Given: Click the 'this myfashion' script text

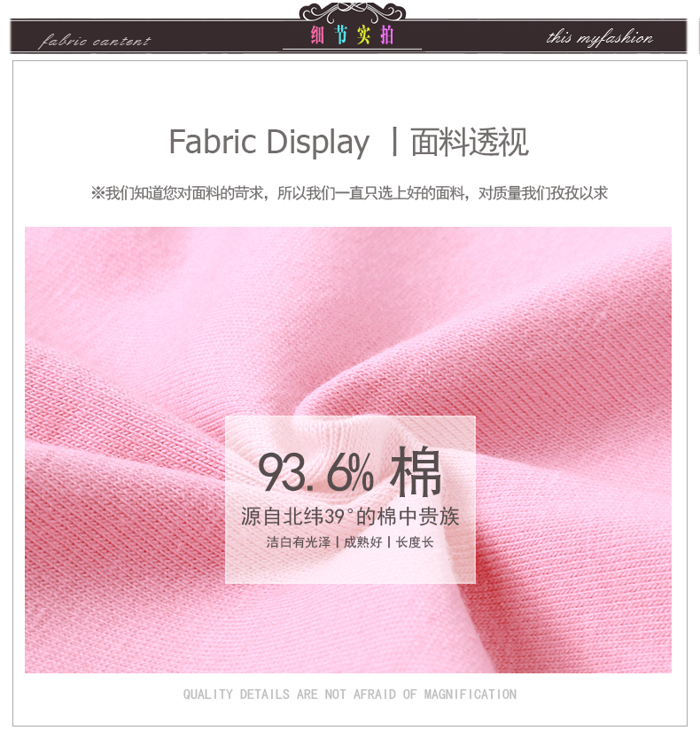Looking at the screenshot, I should 600,37.
